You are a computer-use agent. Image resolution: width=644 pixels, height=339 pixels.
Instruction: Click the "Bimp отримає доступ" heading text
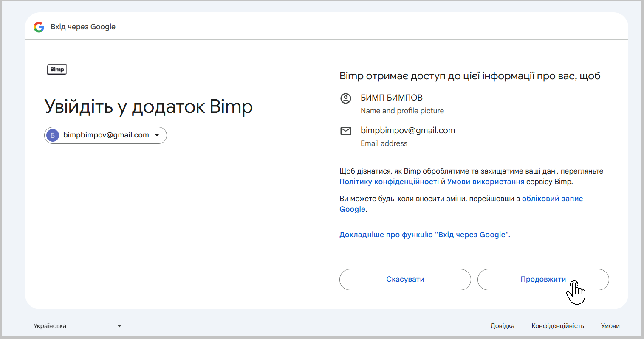pos(470,76)
